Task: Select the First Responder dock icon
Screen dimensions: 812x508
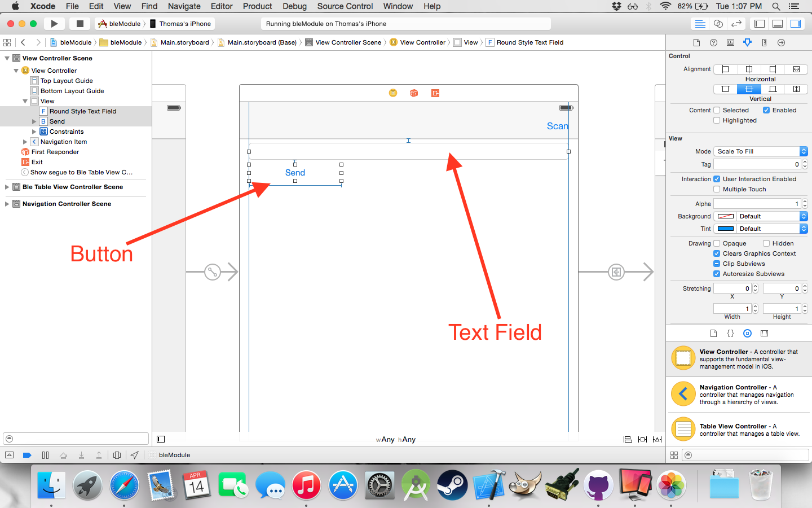Action: (414, 93)
